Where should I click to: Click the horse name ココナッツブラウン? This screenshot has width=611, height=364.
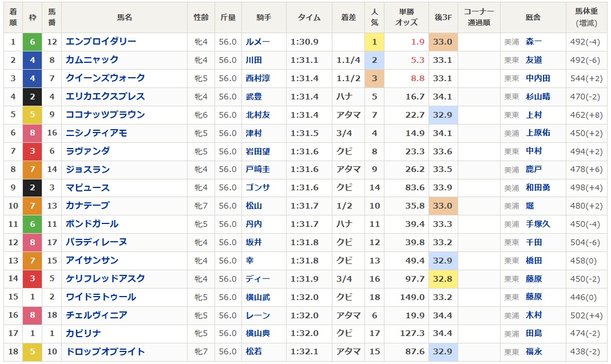[105, 115]
